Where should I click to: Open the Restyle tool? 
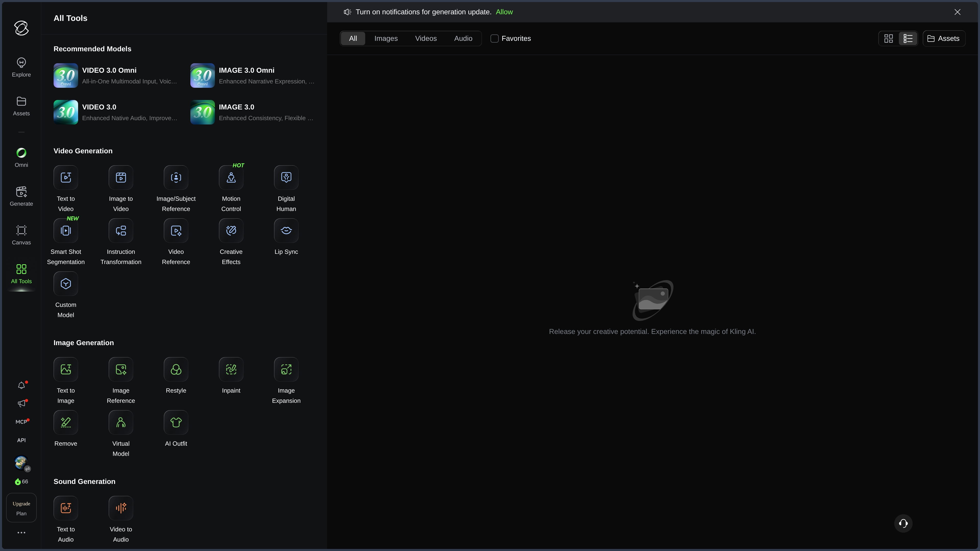[176, 376]
